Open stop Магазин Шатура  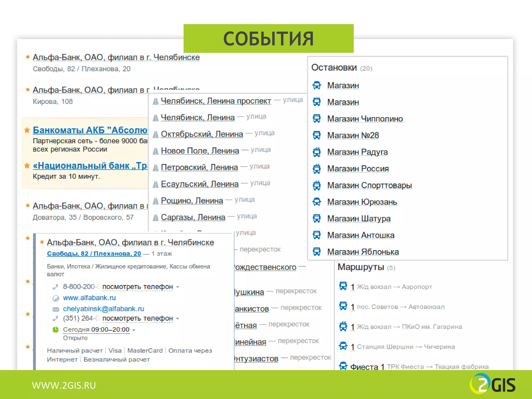click(359, 218)
